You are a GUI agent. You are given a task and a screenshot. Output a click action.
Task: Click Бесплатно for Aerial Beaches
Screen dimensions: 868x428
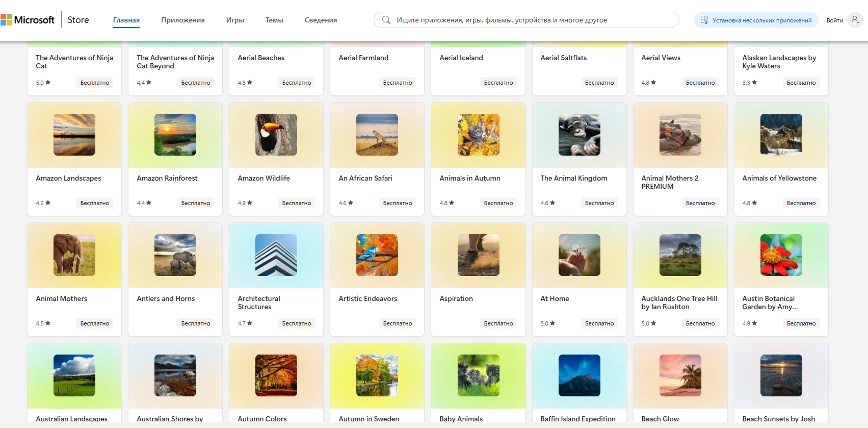point(297,83)
